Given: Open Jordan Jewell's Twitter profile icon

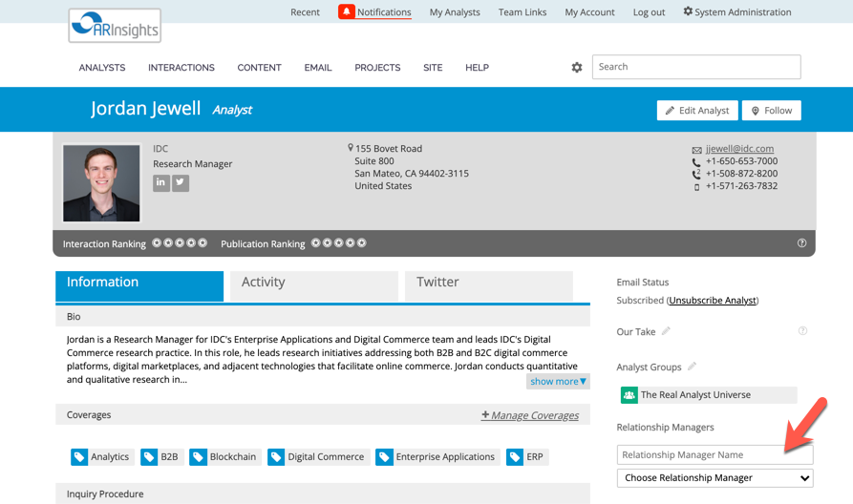Looking at the screenshot, I should click(181, 182).
